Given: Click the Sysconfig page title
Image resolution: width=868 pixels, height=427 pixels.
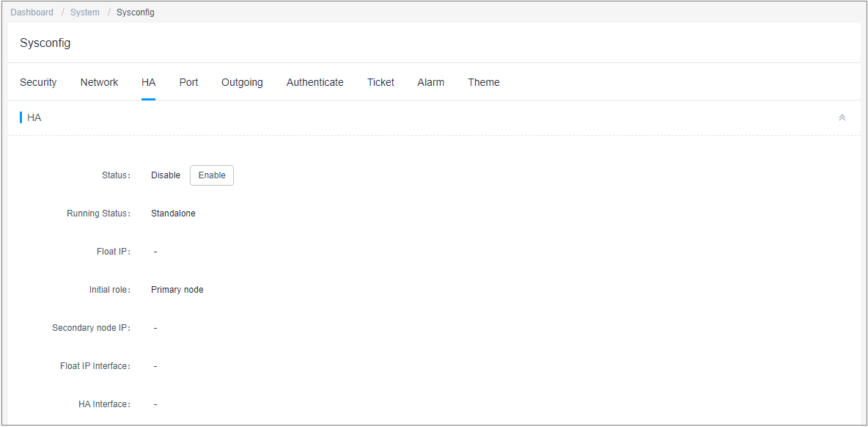Looking at the screenshot, I should click(x=45, y=43).
